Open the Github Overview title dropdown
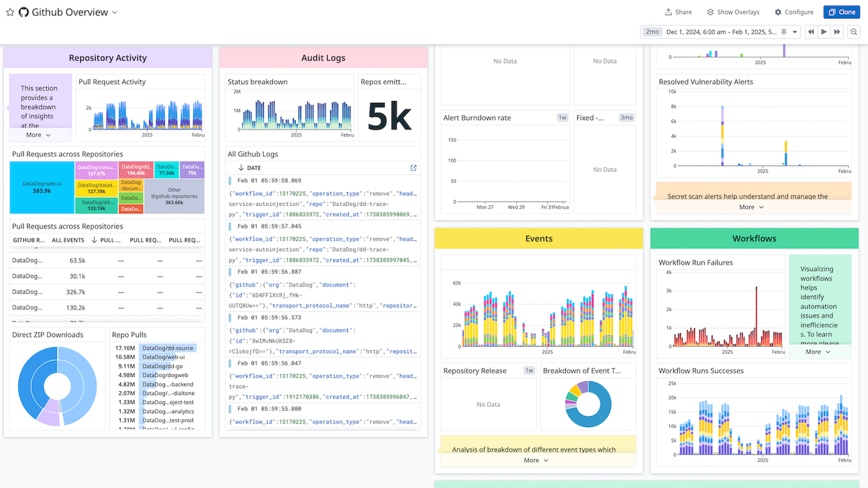Viewport: 868px width, 488px height. (x=114, y=12)
